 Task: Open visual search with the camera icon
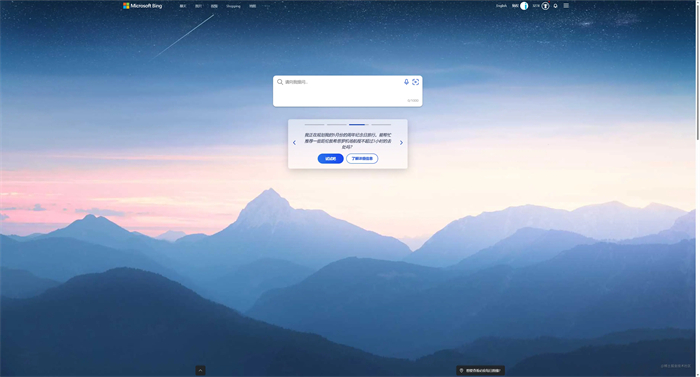(416, 82)
